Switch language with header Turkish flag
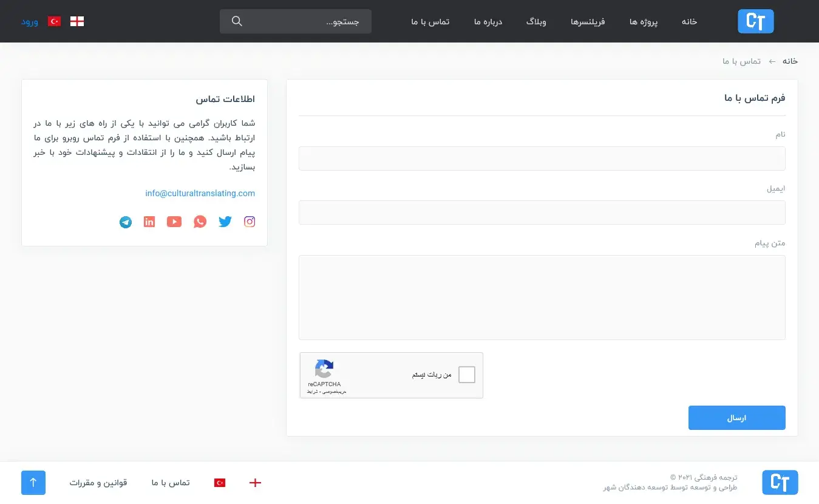 (55, 21)
